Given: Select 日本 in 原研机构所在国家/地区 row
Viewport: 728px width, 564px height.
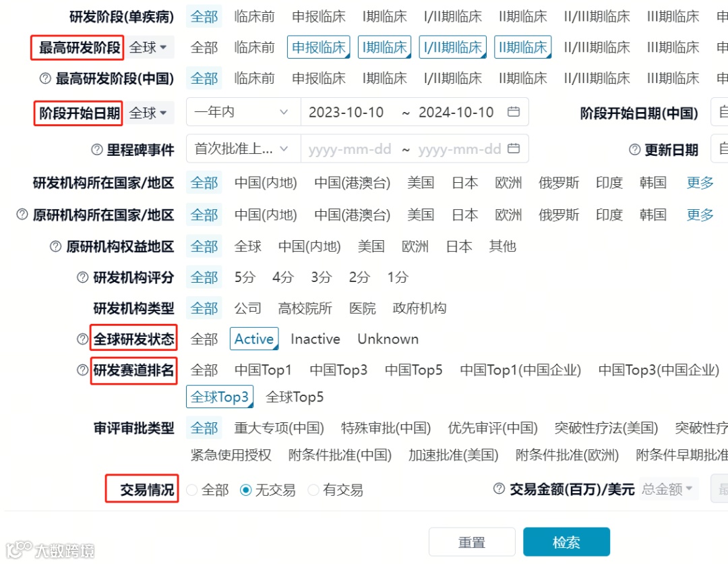Looking at the screenshot, I should 464,215.
